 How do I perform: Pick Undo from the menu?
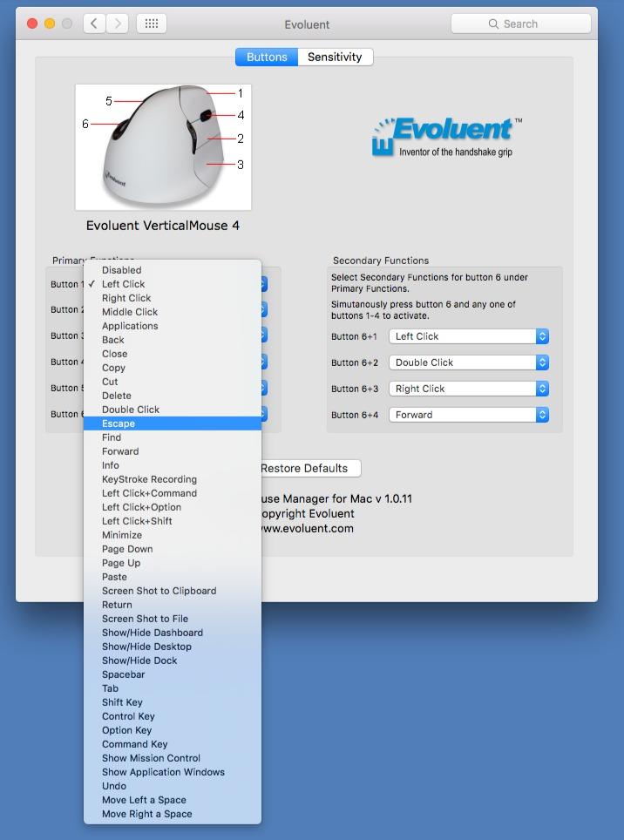(x=173, y=785)
